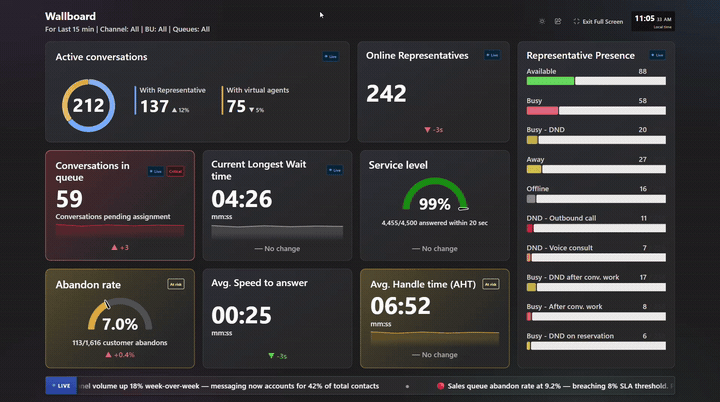Click the Avg. Speed to answer 00:25

pos(242,315)
